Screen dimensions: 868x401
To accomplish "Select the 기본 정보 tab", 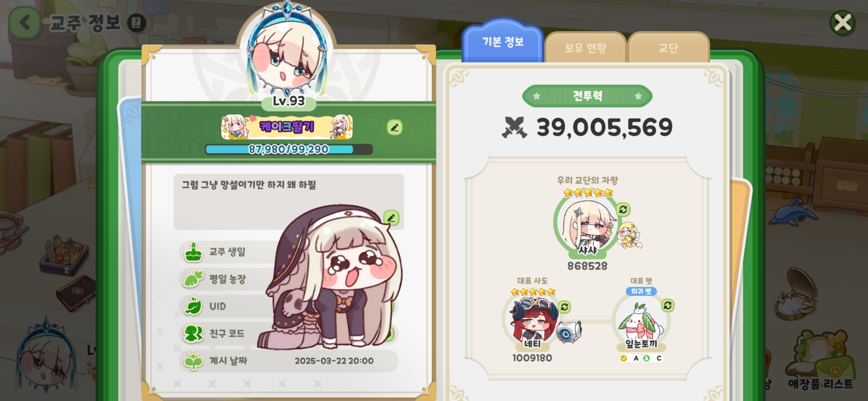I will click(x=503, y=42).
